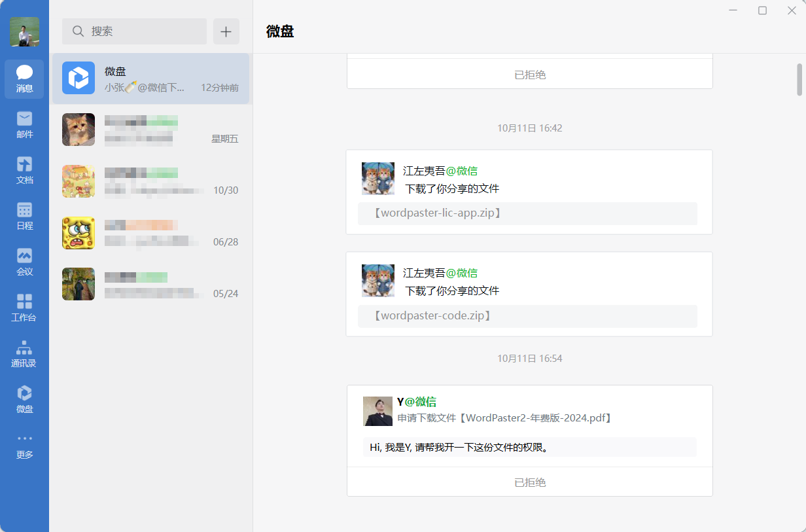Click the 10月11日 16:42 timestamp
806x532 pixels.
click(x=530, y=128)
